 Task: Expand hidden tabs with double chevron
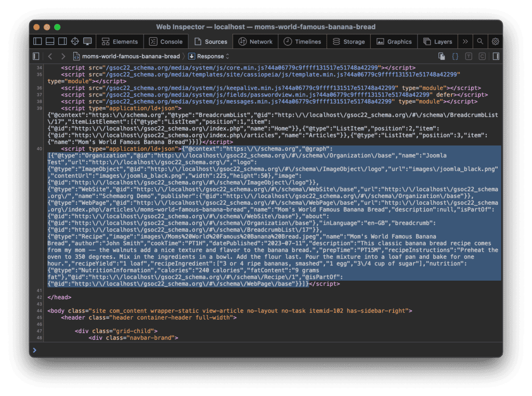click(465, 42)
